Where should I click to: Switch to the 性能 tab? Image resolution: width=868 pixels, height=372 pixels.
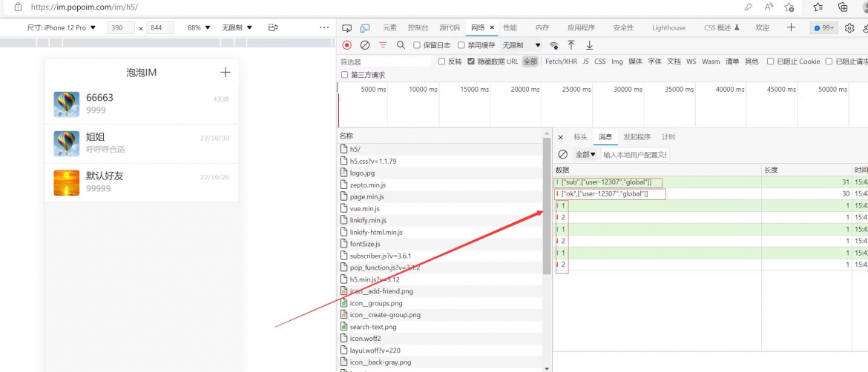pos(510,27)
